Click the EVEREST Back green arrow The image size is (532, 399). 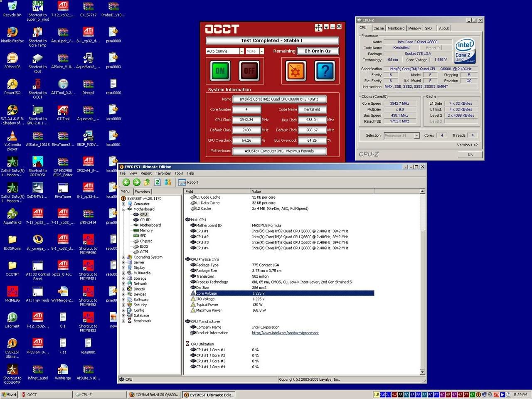[126, 182]
